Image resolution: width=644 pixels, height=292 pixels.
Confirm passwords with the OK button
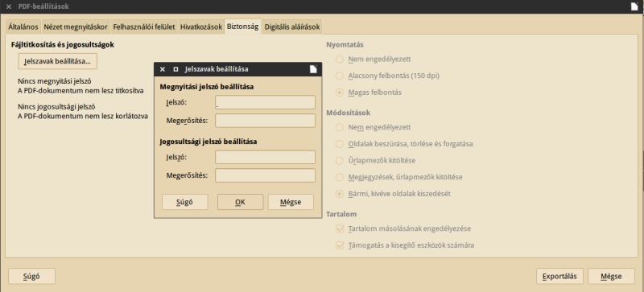click(x=240, y=202)
